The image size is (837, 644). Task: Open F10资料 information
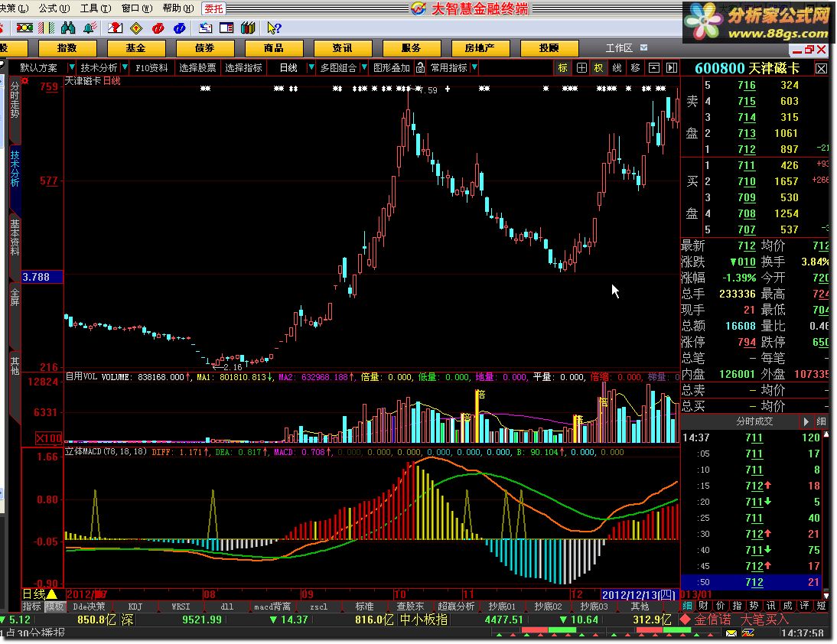pyautogui.click(x=151, y=68)
